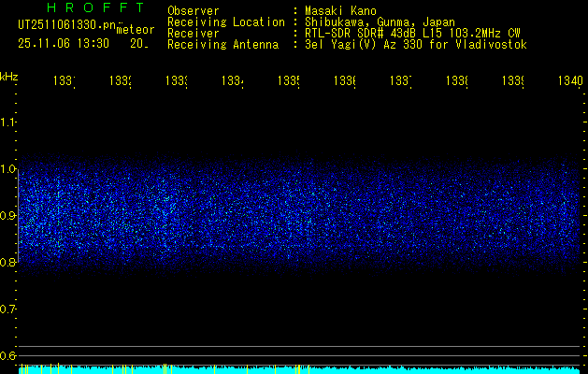Click the 0.7 frequency axis label

(8, 309)
